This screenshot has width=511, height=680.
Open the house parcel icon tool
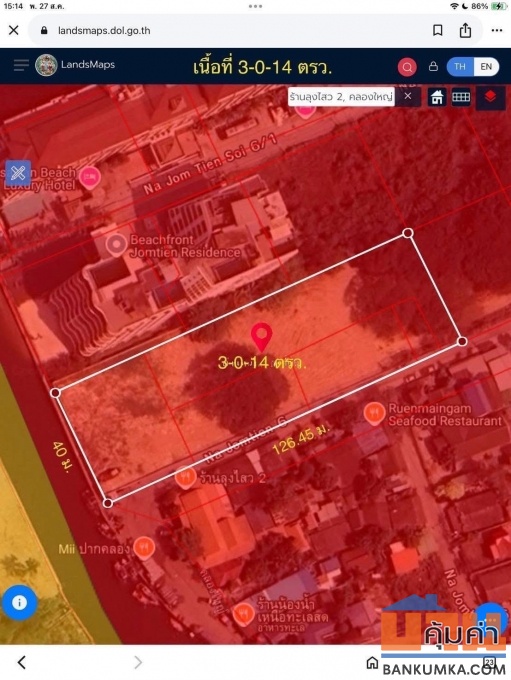[x=437, y=97]
